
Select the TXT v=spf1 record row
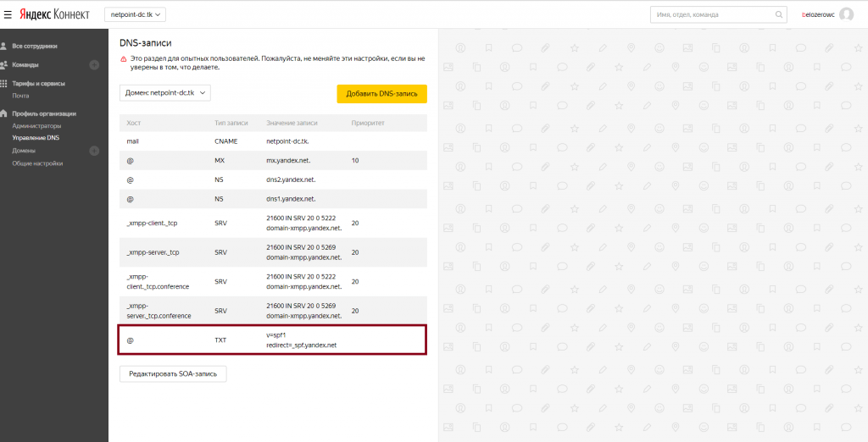point(273,340)
